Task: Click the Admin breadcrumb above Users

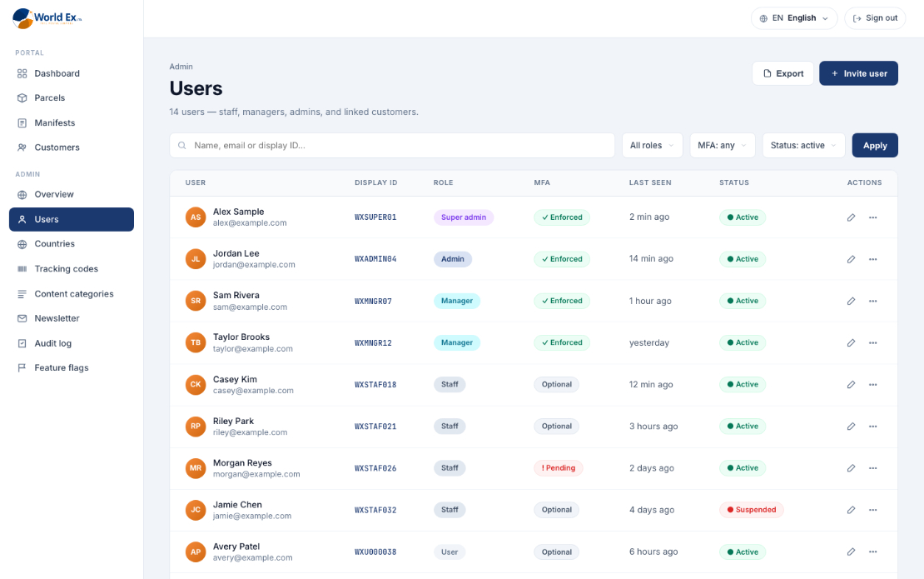Action: pyautogui.click(x=181, y=67)
